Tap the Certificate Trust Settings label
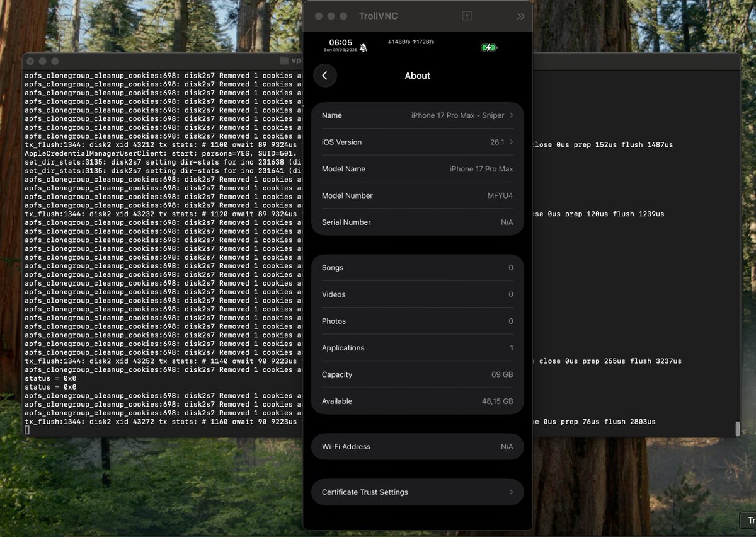Image resolution: width=756 pixels, height=537 pixels. (365, 492)
